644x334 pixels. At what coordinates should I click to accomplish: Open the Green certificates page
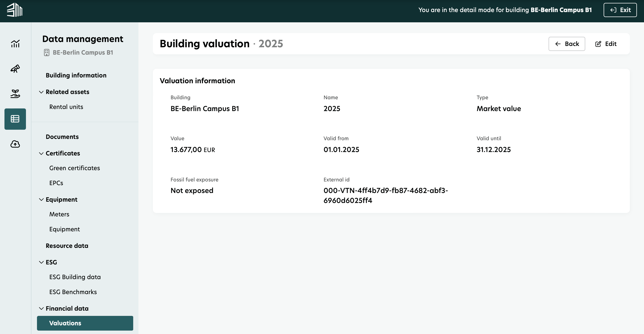pos(74,168)
